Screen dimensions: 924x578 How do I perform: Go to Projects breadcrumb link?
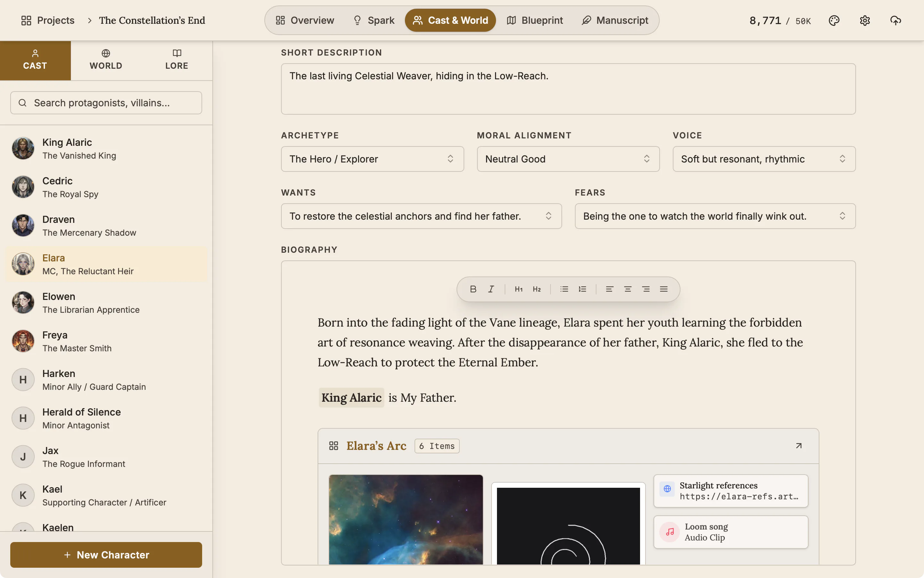coord(48,20)
